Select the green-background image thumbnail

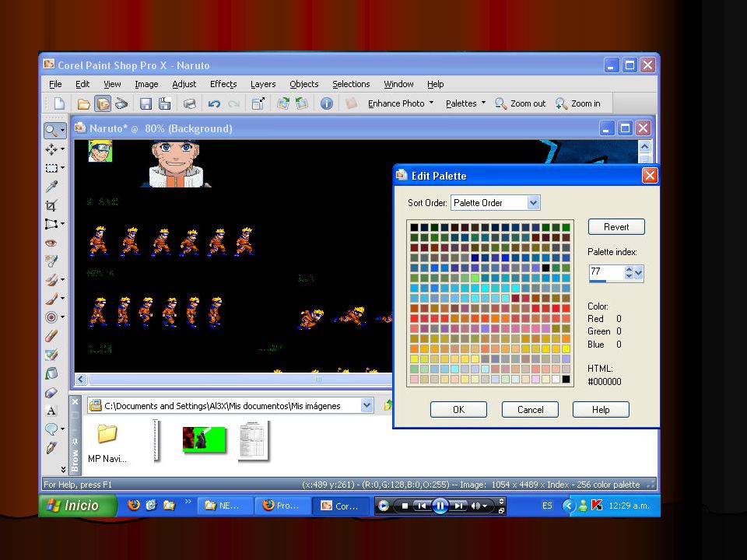click(204, 439)
